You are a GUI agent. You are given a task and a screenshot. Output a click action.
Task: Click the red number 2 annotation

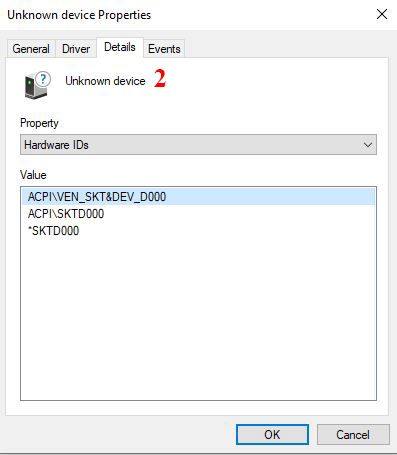[160, 79]
